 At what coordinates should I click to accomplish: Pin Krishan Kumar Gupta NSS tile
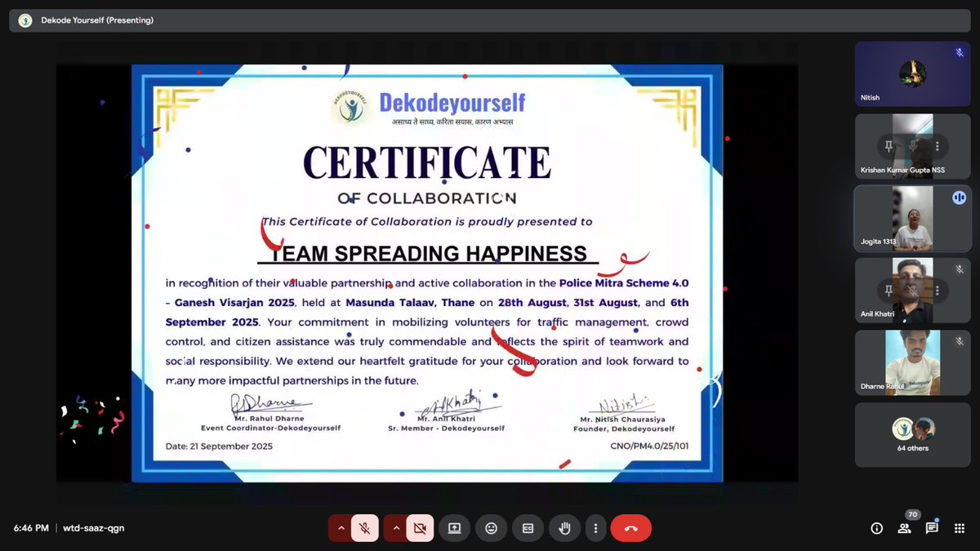(x=889, y=146)
